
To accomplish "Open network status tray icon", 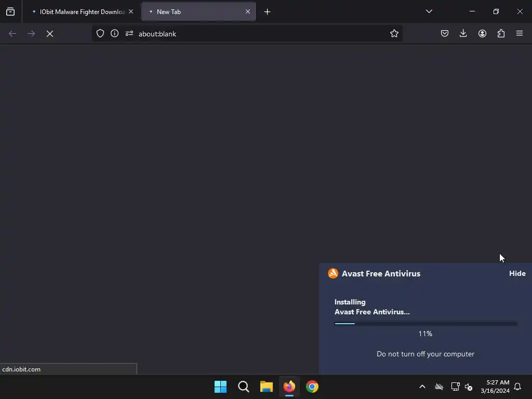I will click(x=455, y=387).
